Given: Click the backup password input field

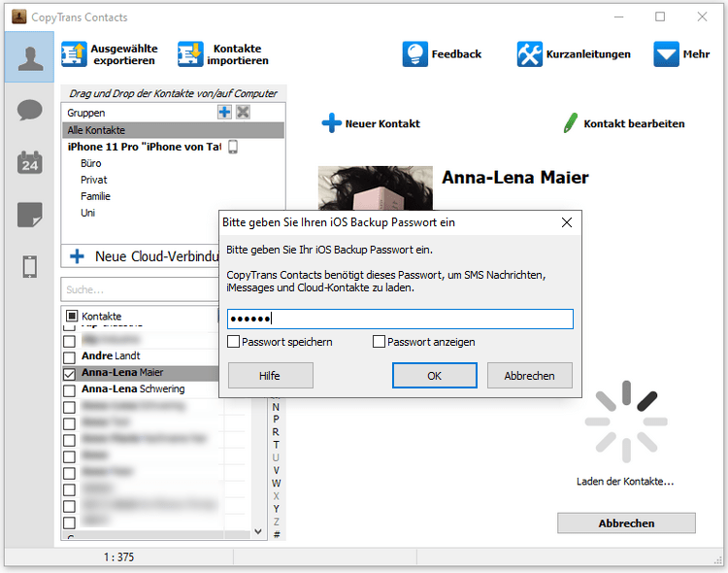Looking at the screenshot, I should (400, 319).
